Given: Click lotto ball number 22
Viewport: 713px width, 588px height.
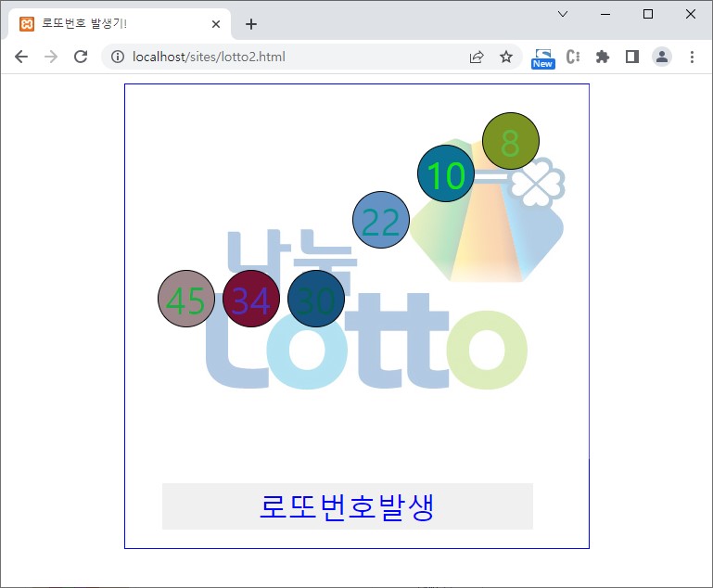Looking at the screenshot, I should pyautogui.click(x=381, y=220).
